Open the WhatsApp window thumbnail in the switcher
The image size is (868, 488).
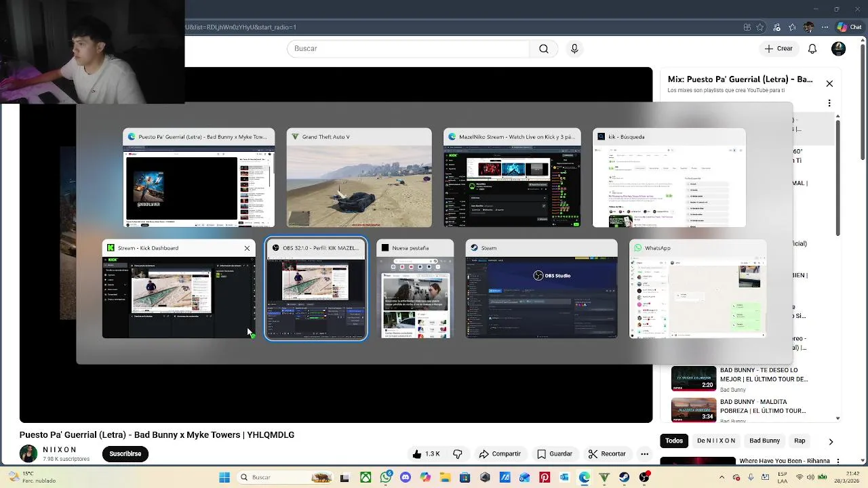[698, 289]
